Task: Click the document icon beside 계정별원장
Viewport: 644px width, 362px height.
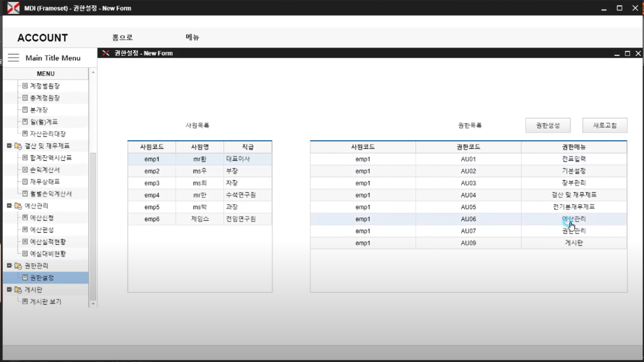Action: pyautogui.click(x=25, y=86)
